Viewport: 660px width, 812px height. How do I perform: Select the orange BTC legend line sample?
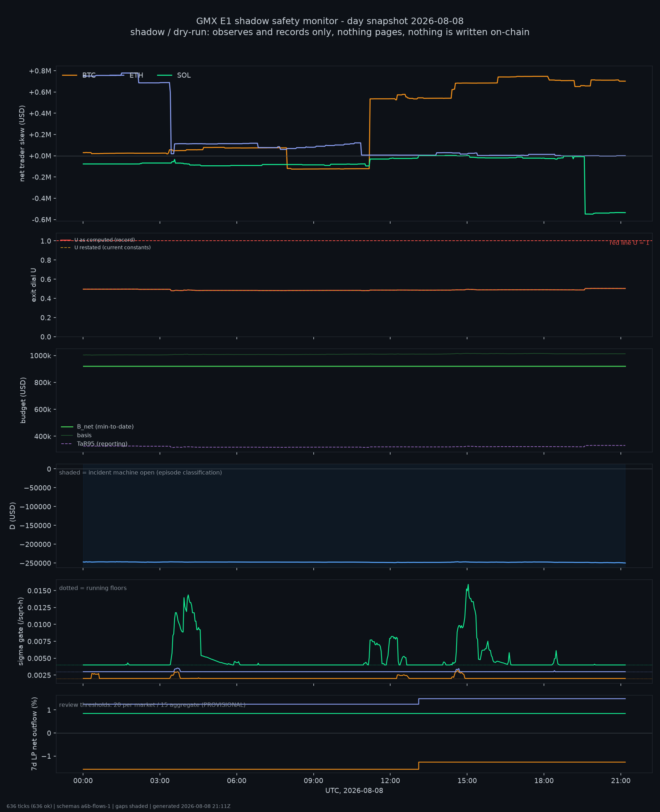click(70, 75)
